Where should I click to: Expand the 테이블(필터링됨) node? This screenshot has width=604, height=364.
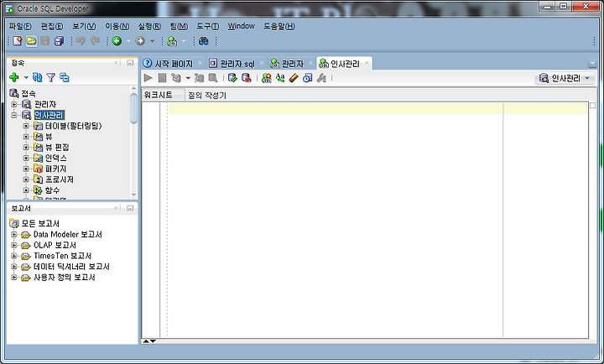pyautogui.click(x=26, y=126)
